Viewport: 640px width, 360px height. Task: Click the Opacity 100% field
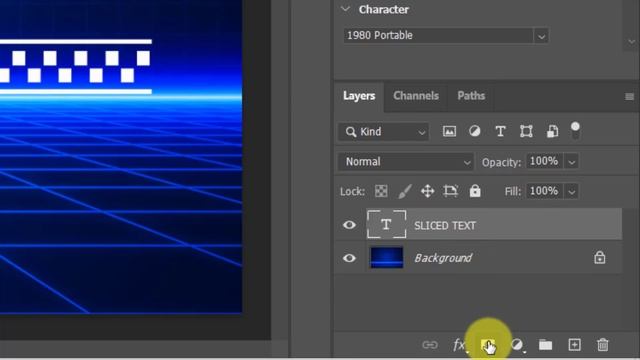pyautogui.click(x=544, y=161)
